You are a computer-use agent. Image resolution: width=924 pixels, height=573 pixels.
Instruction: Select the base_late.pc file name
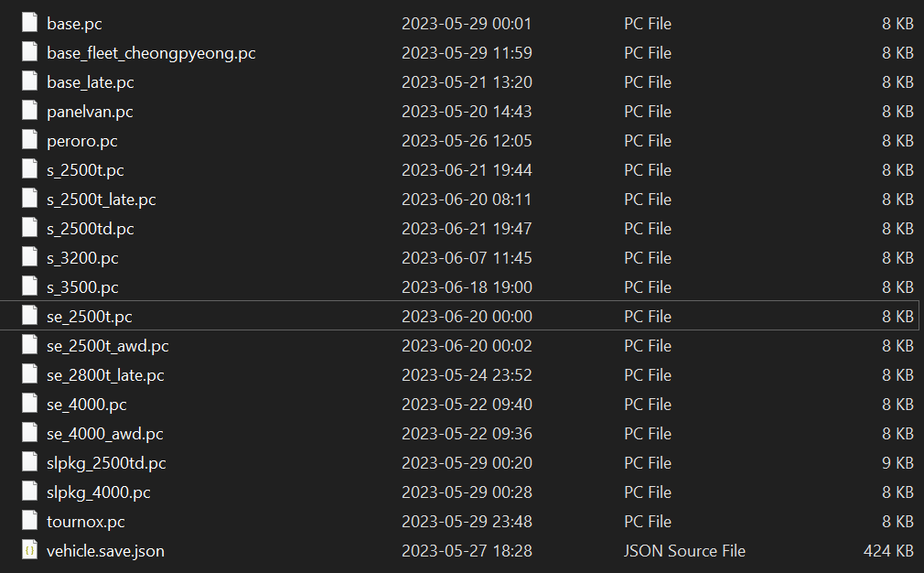pyautogui.click(x=91, y=82)
